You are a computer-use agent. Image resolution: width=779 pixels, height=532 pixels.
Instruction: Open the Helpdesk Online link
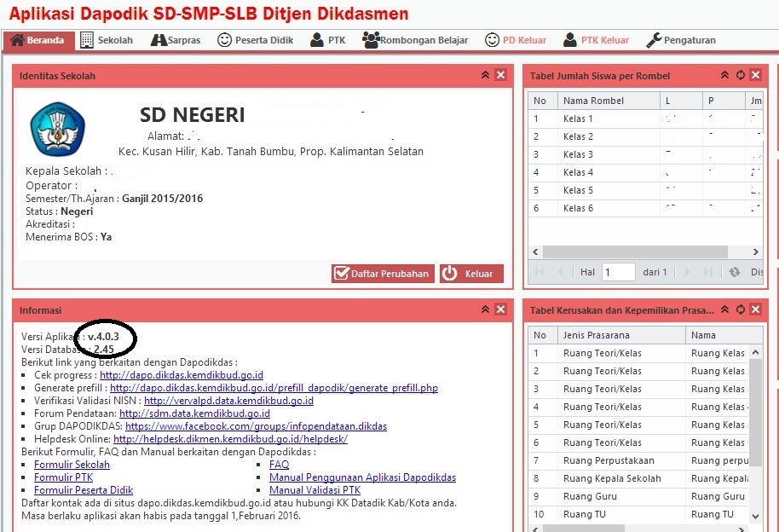click(x=230, y=440)
